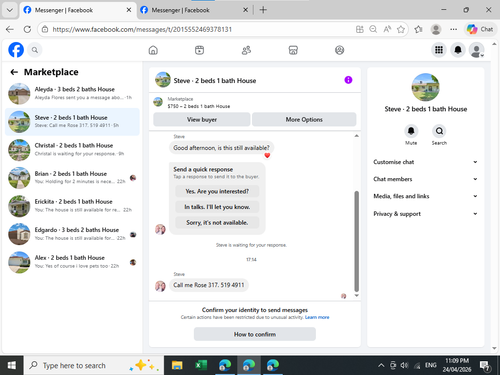Expand Chat members section
This screenshot has height=375, width=500.
click(425, 179)
